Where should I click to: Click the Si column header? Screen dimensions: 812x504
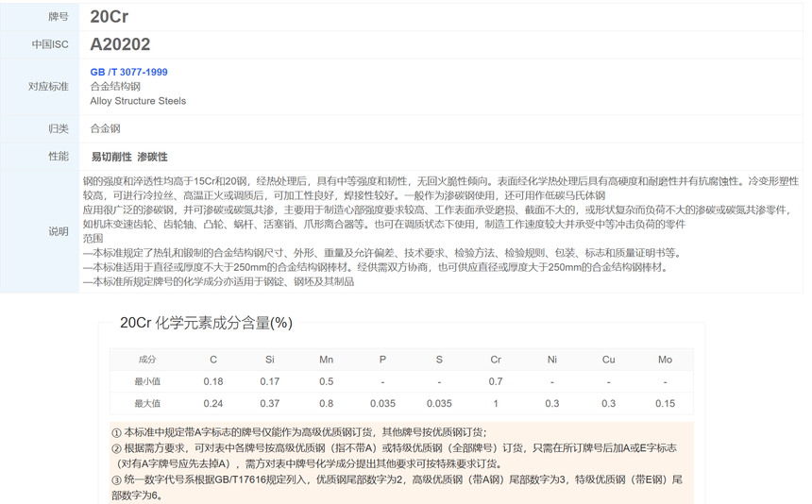pyautogui.click(x=269, y=360)
